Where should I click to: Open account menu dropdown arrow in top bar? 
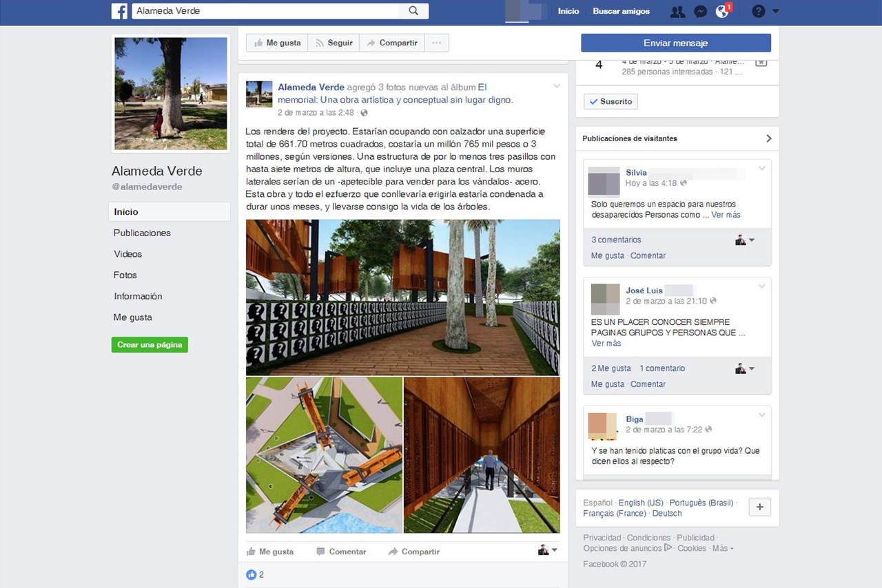click(x=776, y=11)
